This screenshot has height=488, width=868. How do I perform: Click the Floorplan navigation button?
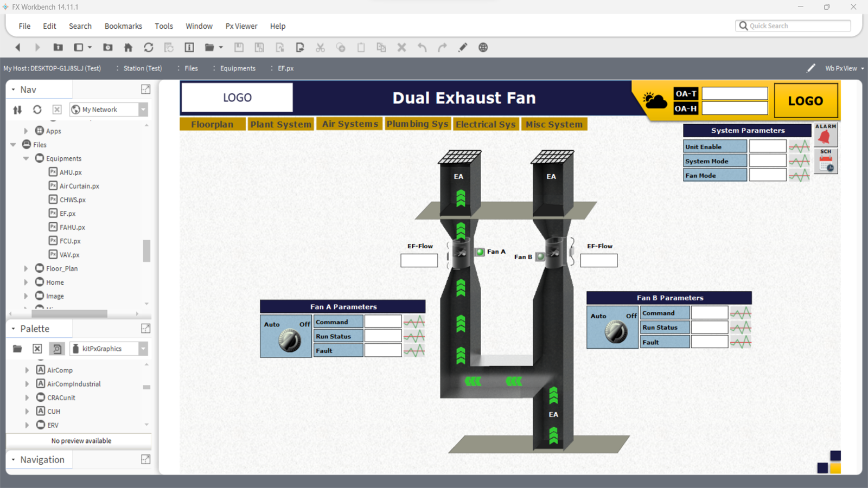tap(212, 124)
